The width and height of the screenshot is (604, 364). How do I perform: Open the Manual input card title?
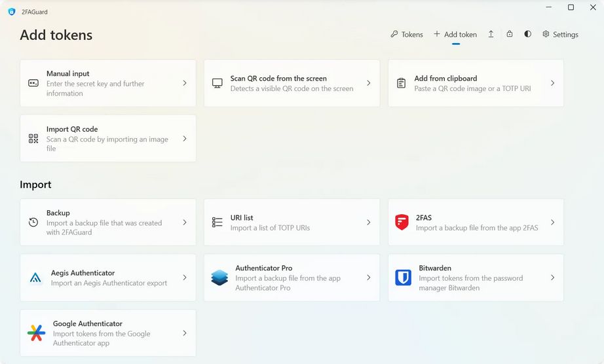[x=67, y=73]
